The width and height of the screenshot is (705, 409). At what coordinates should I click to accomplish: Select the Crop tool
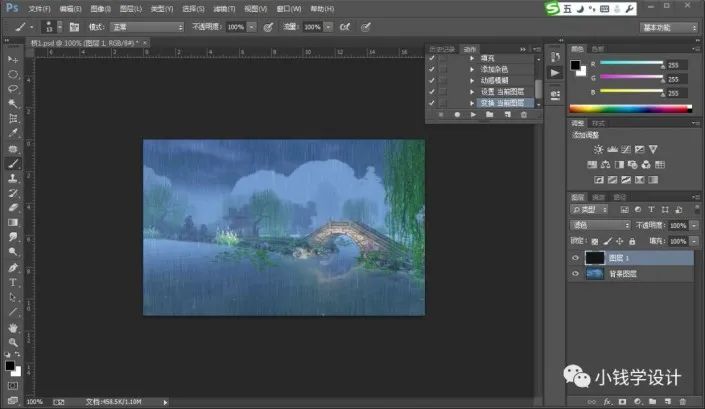[13, 118]
